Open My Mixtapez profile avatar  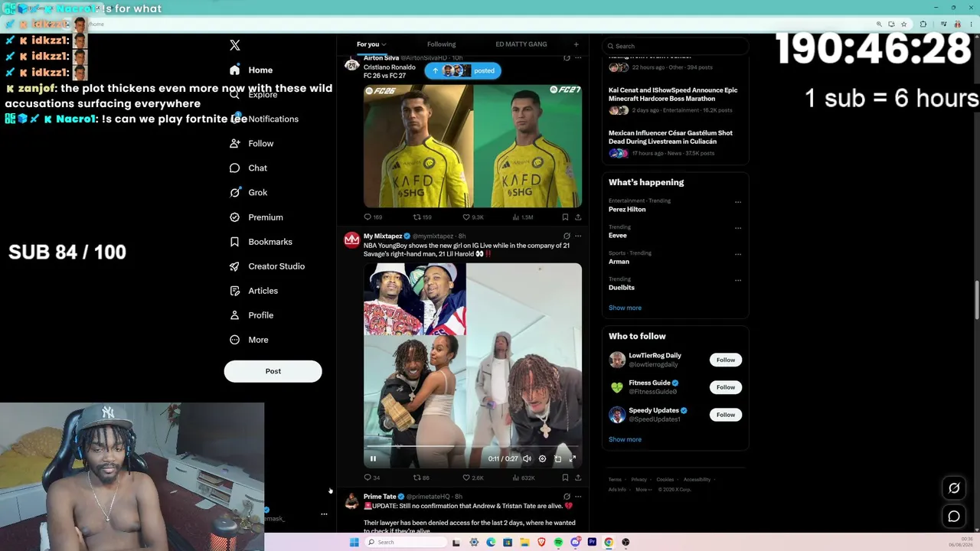[x=351, y=240]
